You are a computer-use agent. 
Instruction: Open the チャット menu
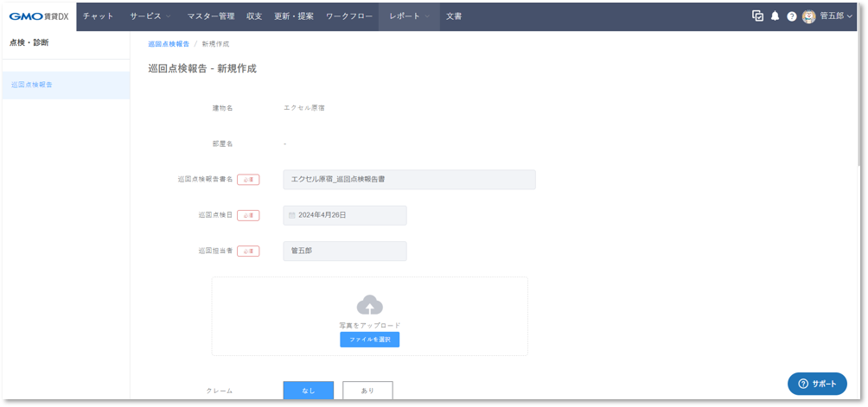pyautogui.click(x=98, y=16)
